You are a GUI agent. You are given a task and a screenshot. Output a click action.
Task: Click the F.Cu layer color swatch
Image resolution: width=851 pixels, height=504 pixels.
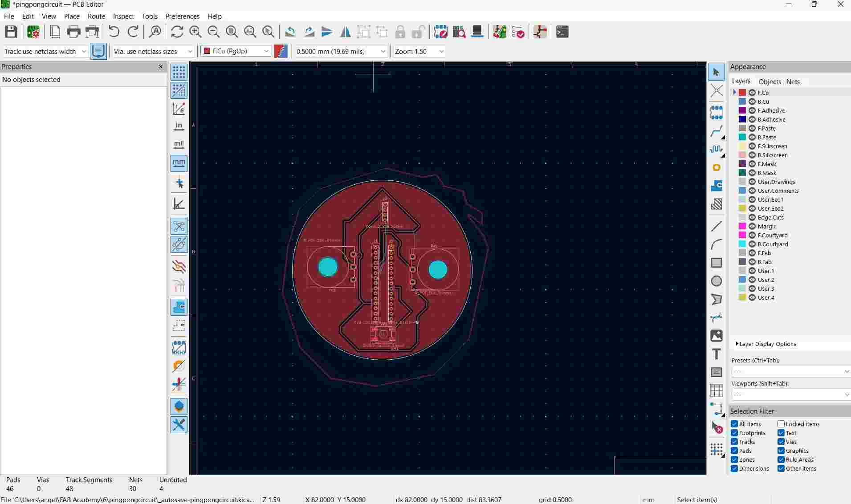coord(741,92)
